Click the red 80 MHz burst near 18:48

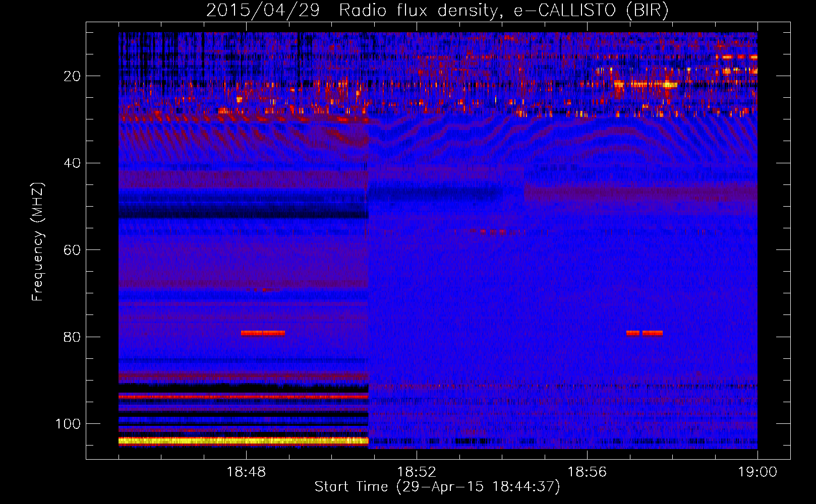click(263, 333)
